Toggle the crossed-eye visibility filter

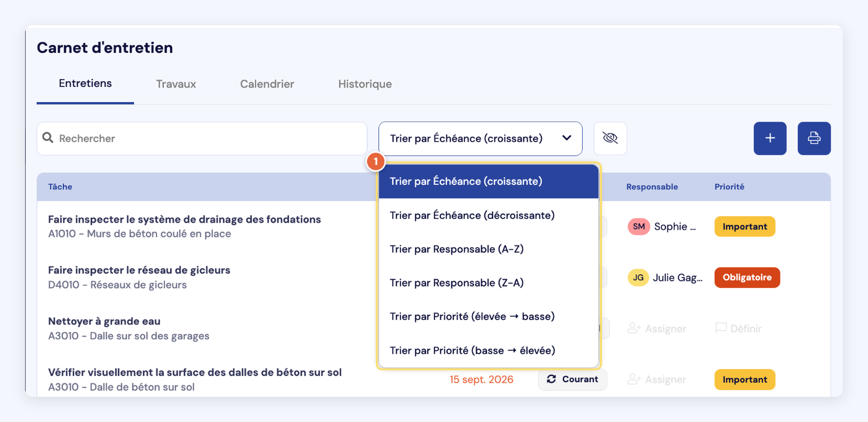click(x=610, y=138)
